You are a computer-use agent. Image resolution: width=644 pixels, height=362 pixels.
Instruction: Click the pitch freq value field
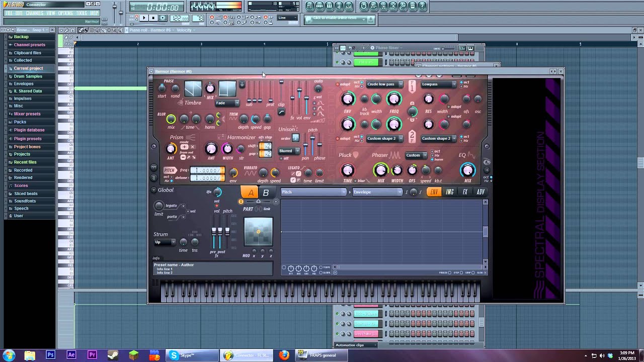point(207,170)
